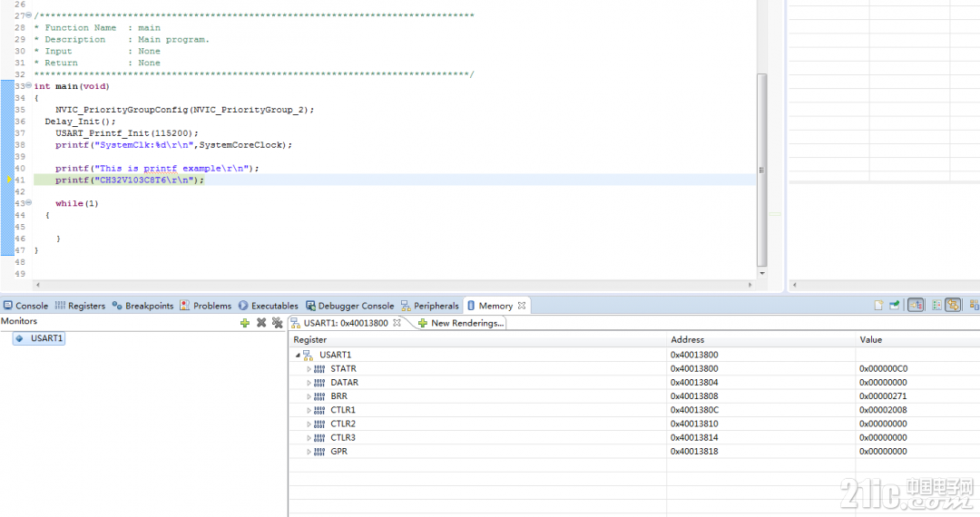Close the Memory view tab
Viewport: 980px width, 517px height.
click(522, 306)
